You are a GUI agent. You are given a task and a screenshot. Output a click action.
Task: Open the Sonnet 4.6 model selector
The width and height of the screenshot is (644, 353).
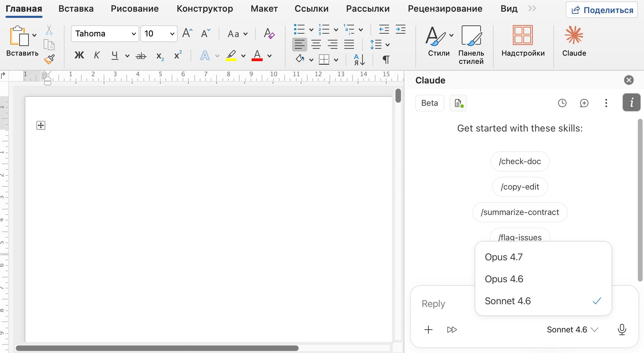coord(573,330)
